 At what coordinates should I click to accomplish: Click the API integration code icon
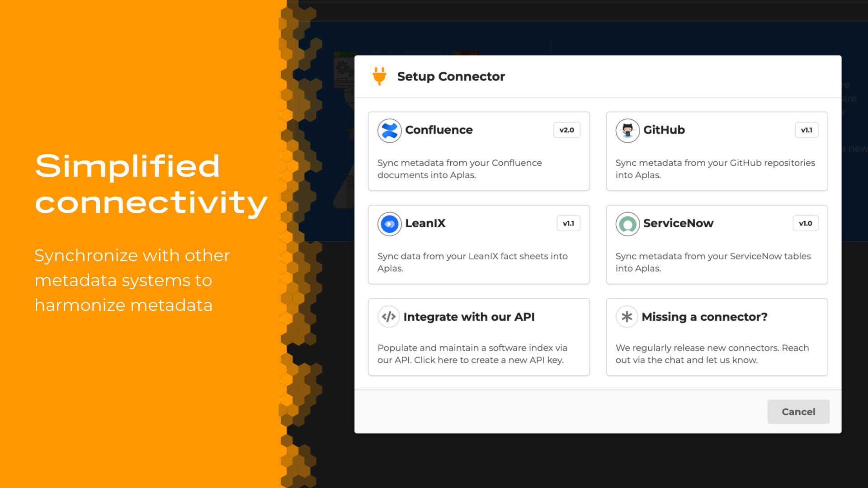click(388, 316)
